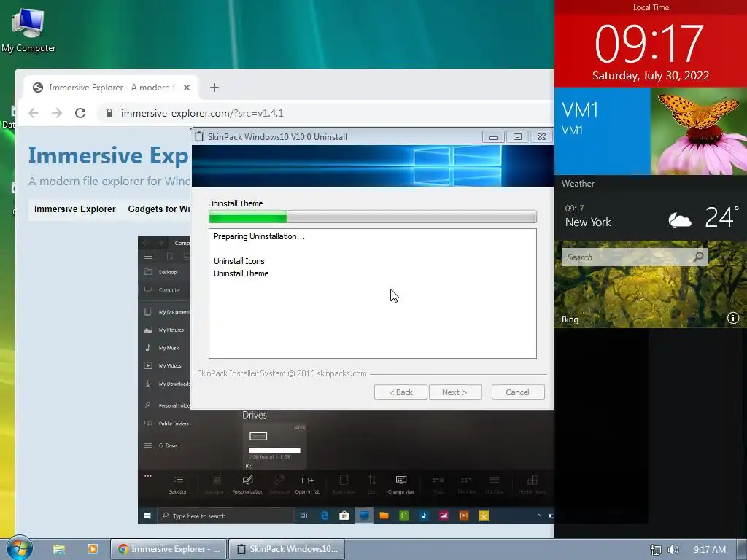Screen dimensions: 747x560
Task: Open the Gadgets for Windows navigation item
Action: [158, 209]
